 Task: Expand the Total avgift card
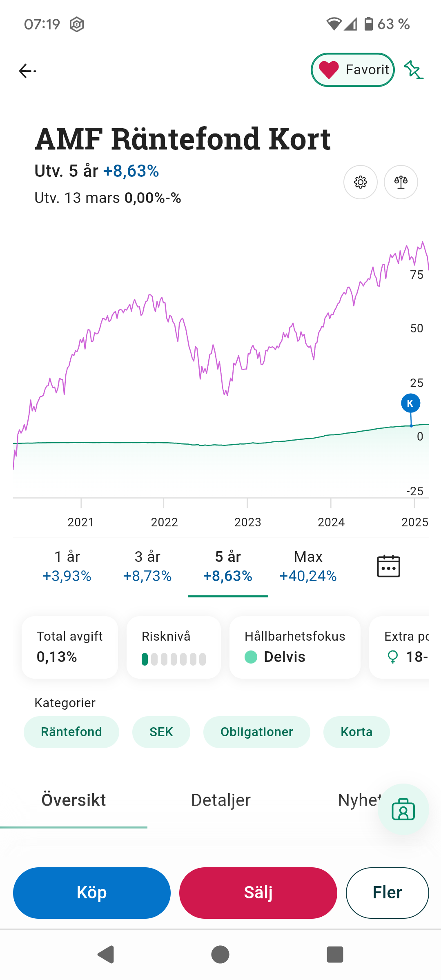click(70, 647)
